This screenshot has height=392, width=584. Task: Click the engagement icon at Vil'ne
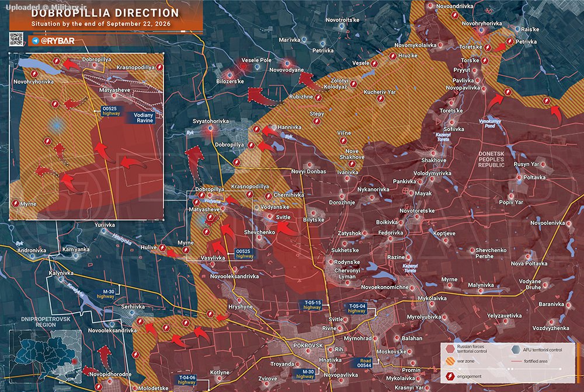(x=343, y=141)
